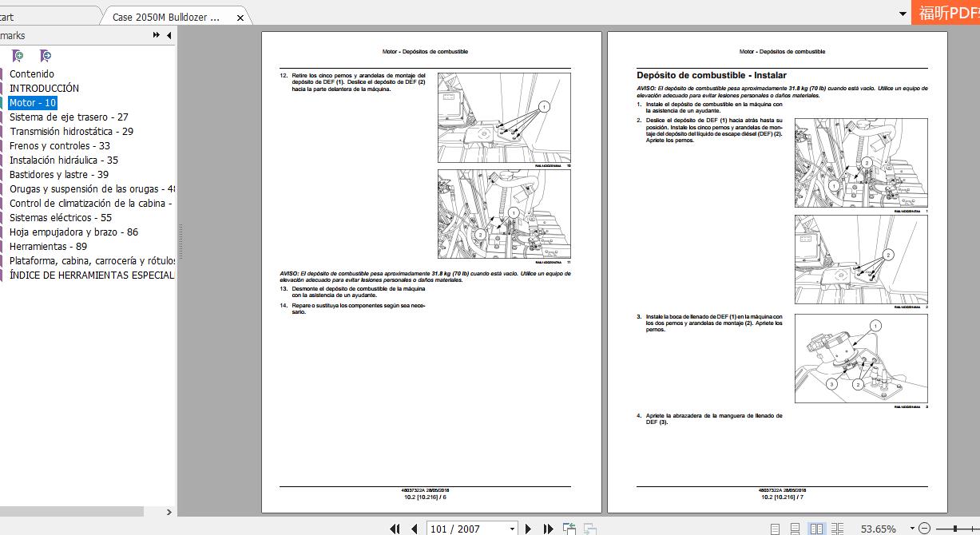Select the facing pages view
980x535 pixels.
(816, 529)
